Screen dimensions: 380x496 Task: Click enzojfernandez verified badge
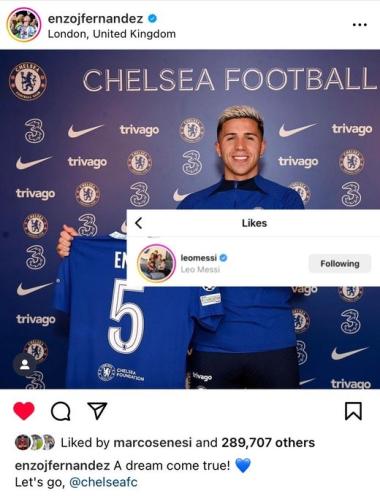(152, 19)
